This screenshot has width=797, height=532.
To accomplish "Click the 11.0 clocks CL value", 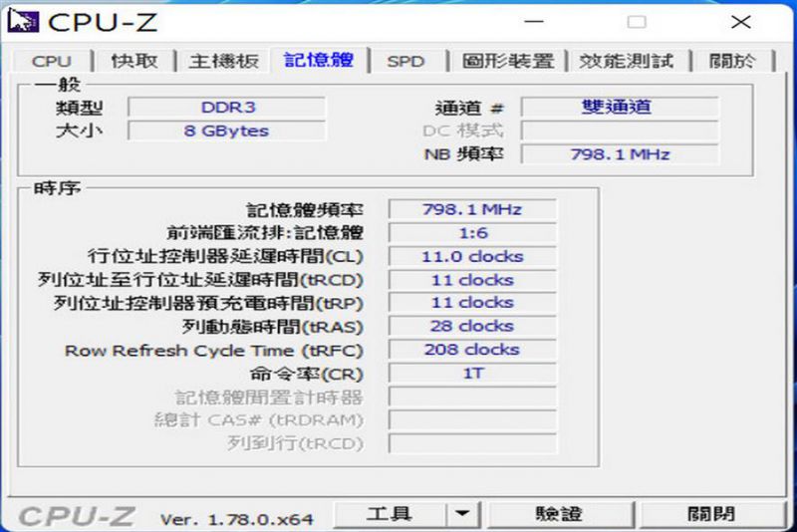I will [x=472, y=256].
